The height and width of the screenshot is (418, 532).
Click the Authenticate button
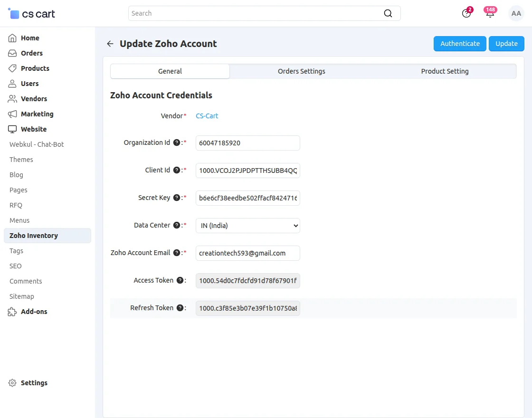459,43
